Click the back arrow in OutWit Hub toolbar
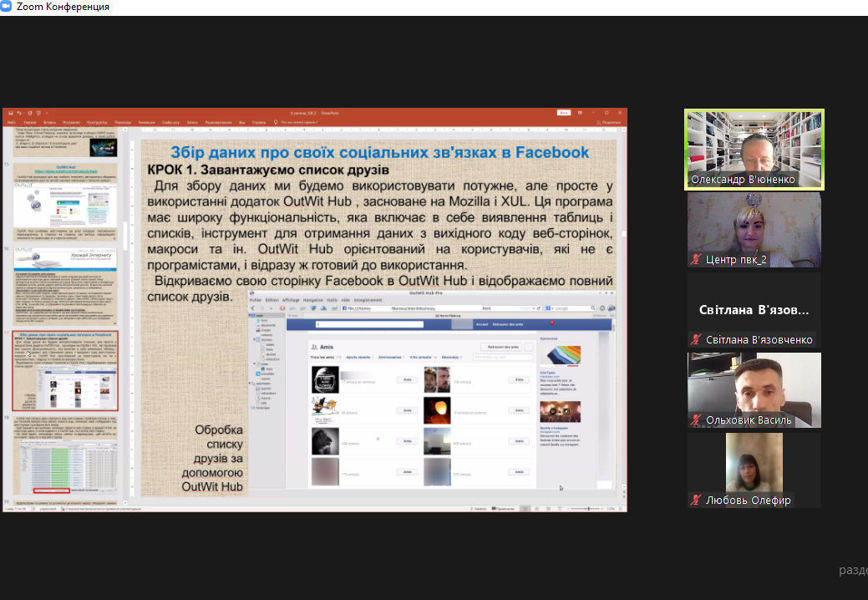This screenshot has width=868, height=600. tap(253, 308)
